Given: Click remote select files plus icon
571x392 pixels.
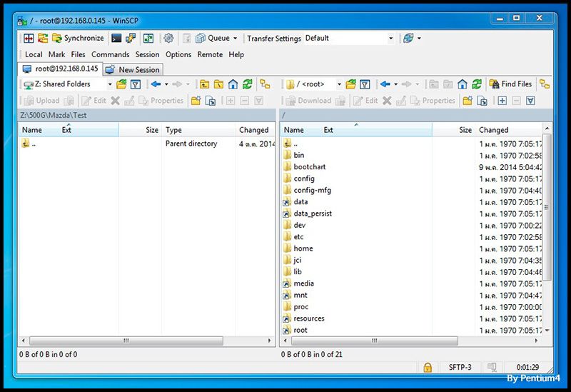Looking at the screenshot, I should pyautogui.click(x=502, y=101).
